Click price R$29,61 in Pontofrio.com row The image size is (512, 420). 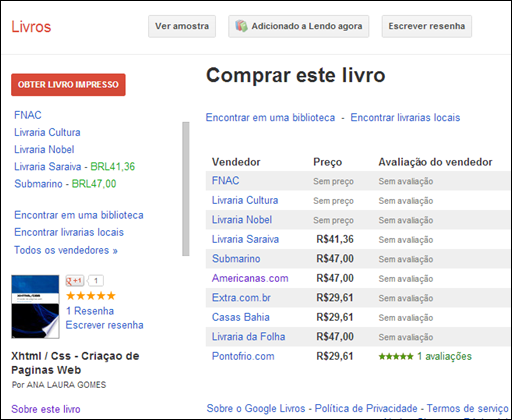tap(335, 356)
